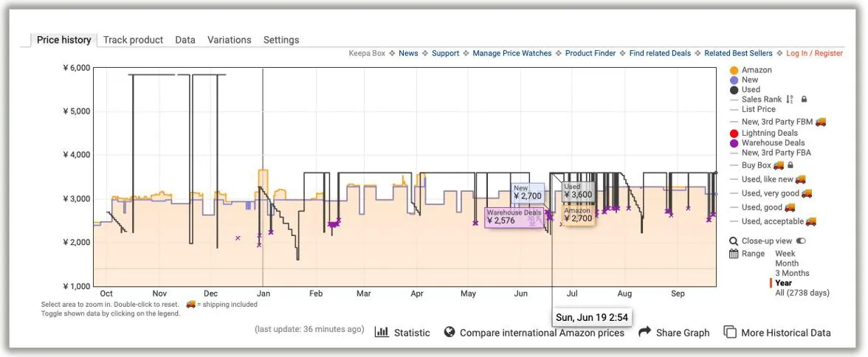
Task: Click the Statistic bar chart icon
Action: (x=382, y=332)
